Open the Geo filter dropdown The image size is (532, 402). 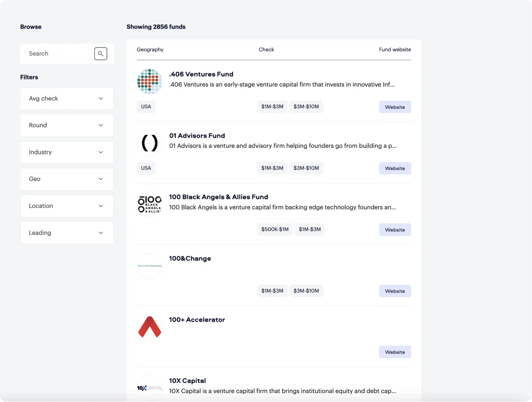pos(67,179)
